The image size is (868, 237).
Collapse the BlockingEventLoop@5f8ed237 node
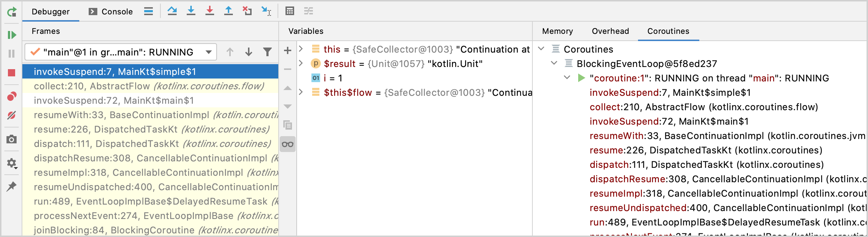pos(554,63)
